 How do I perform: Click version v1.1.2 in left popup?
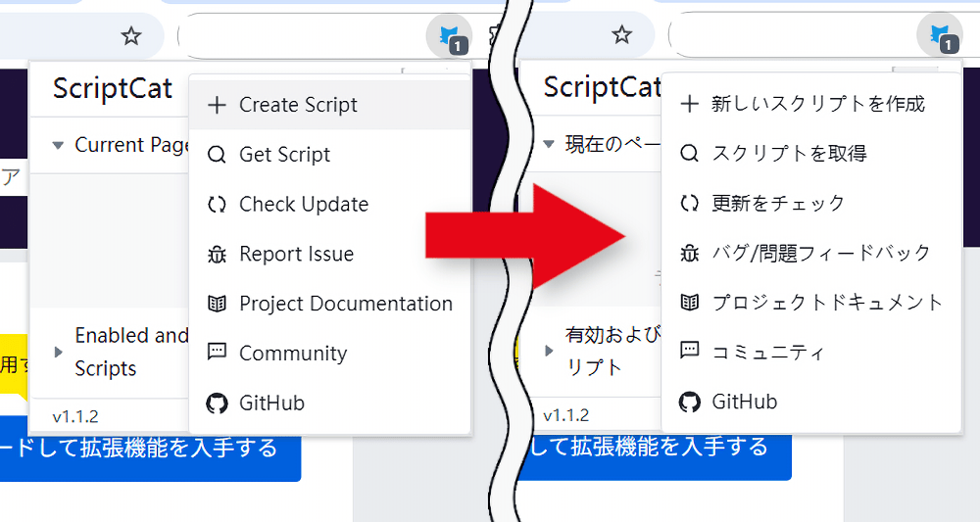pos(75,416)
